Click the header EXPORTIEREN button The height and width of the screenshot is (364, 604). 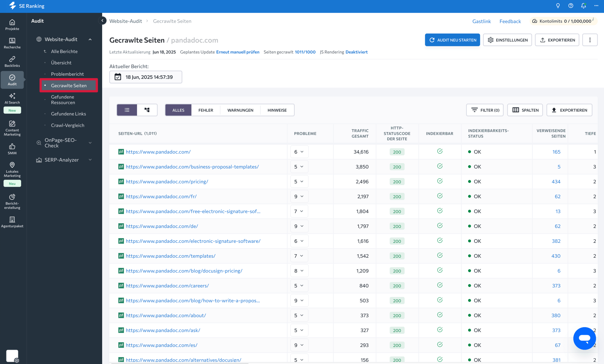coord(557,40)
